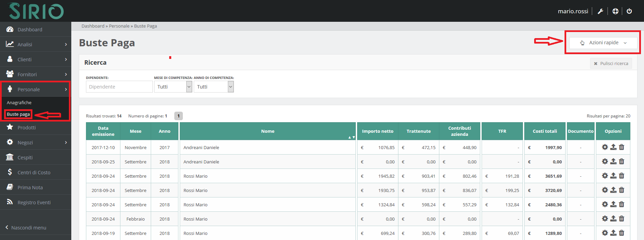
Task: Click the wrench settings icon in header
Action: pos(600,11)
